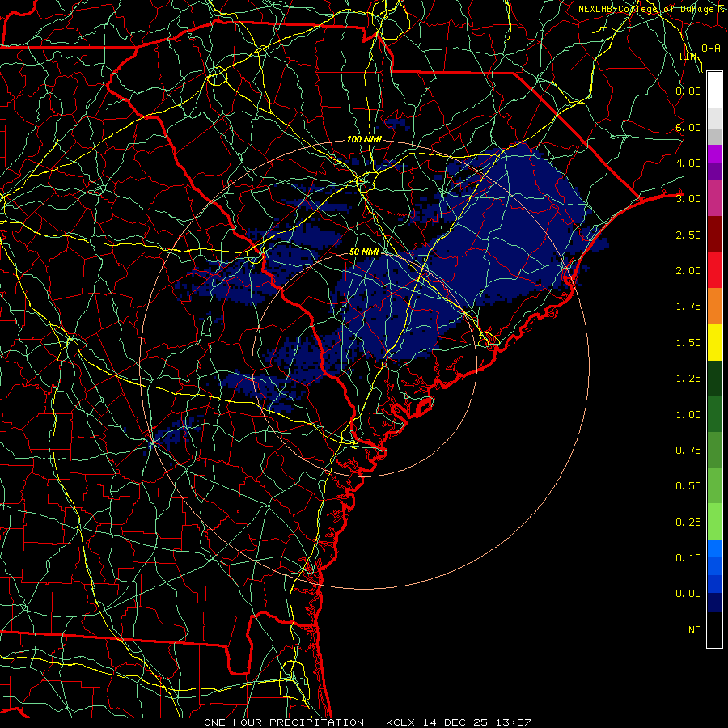Click the 50 NMI range ring label
The height and width of the screenshot is (728, 728).
click(364, 252)
